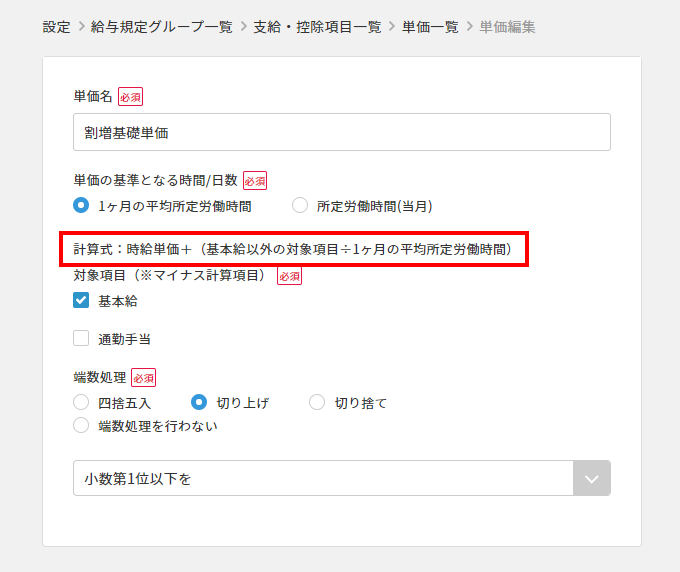680x572 pixels.
Task: Uncheck the 基本給 checkbox
Action: point(82,301)
